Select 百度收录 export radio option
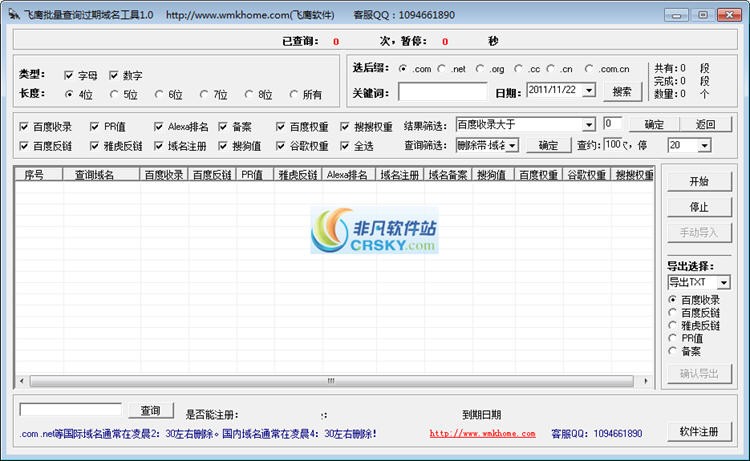 tap(672, 300)
